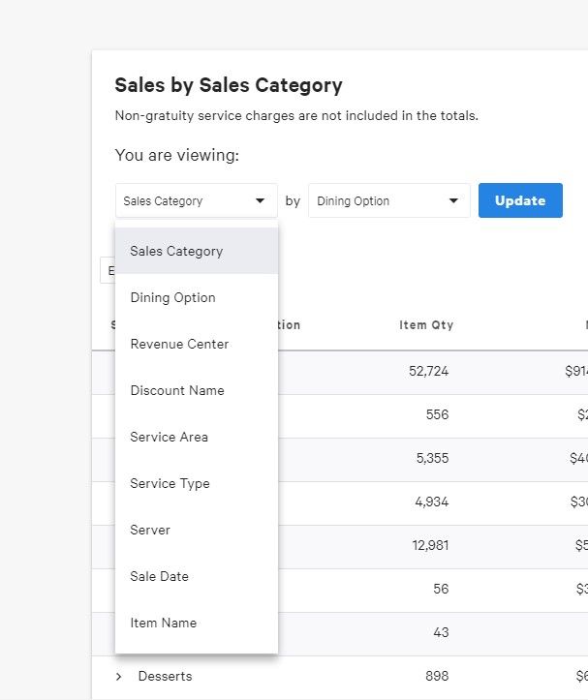The image size is (588, 700).
Task: Click the 5,355 item quantity cell
Action: click(x=432, y=458)
